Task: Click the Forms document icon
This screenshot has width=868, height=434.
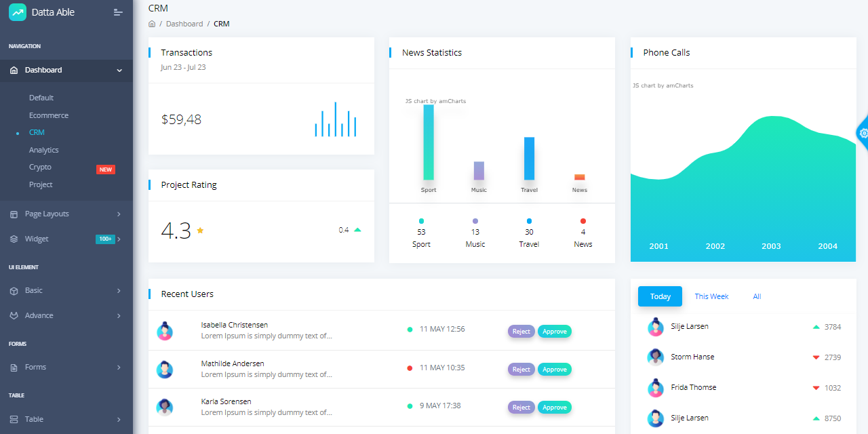Action: tap(14, 368)
